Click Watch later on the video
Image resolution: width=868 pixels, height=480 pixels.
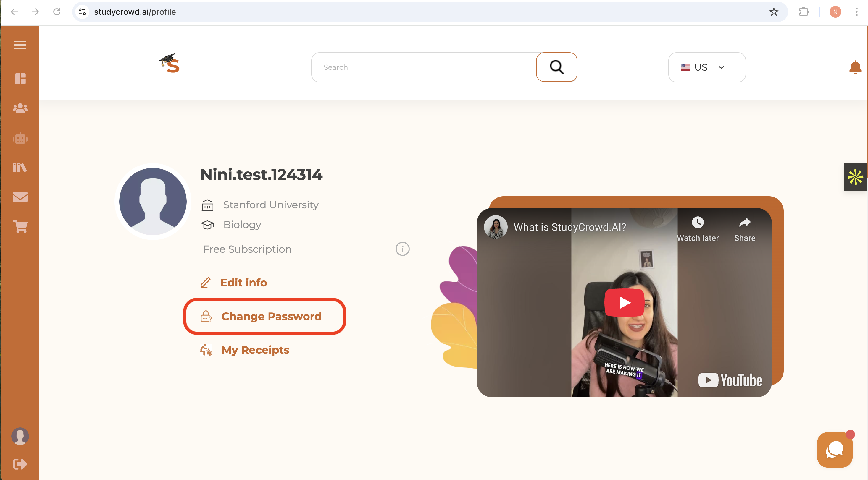698,229
